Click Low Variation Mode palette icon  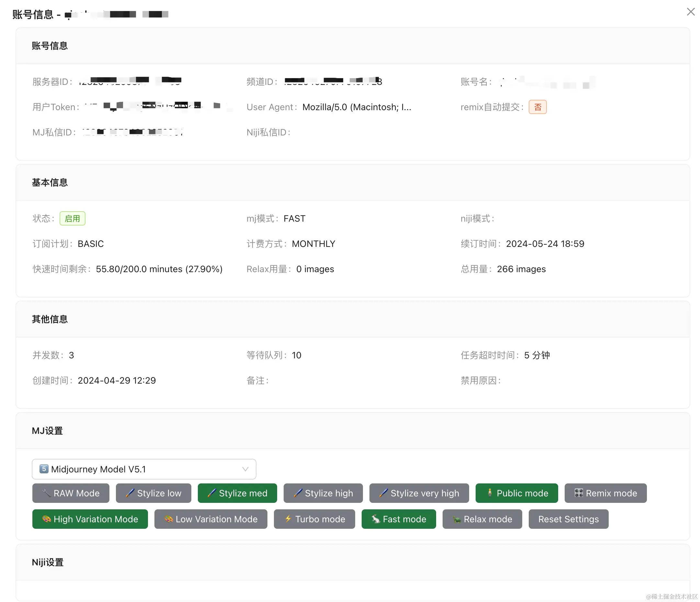tap(168, 519)
